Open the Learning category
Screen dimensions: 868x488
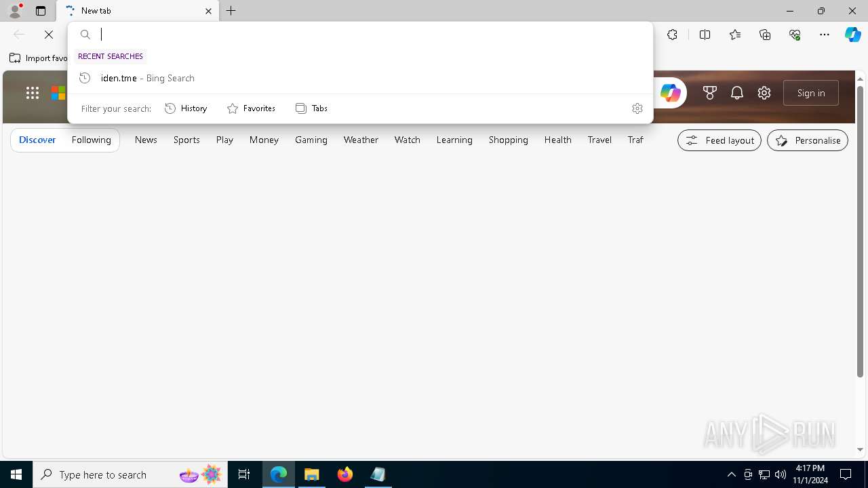pyautogui.click(x=454, y=140)
